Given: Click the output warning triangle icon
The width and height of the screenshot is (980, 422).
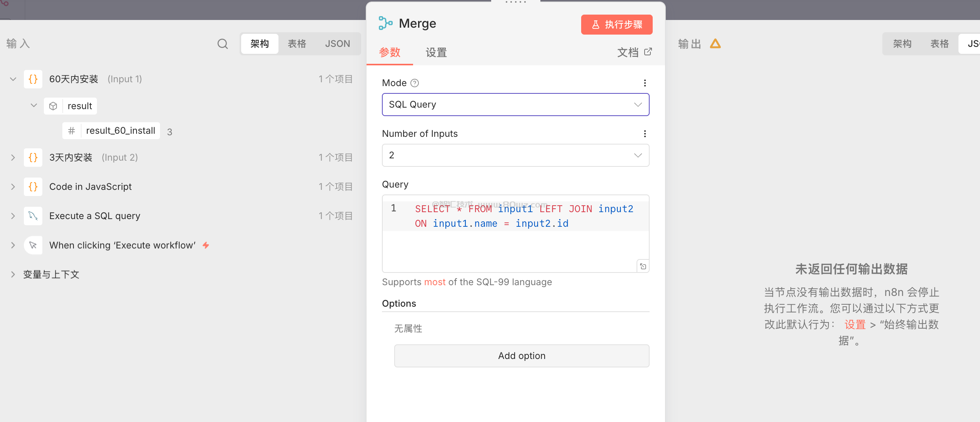Looking at the screenshot, I should [x=715, y=44].
